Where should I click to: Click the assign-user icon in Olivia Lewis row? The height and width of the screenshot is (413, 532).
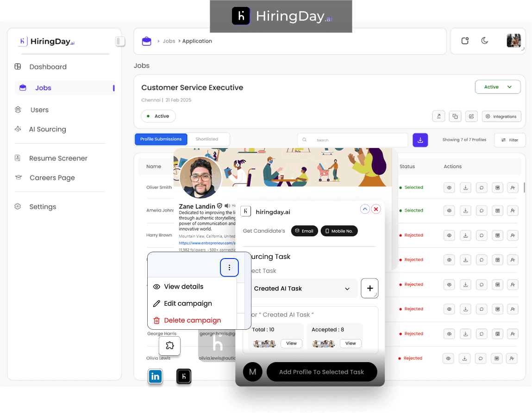pyautogui.click(x=512, y=358)
